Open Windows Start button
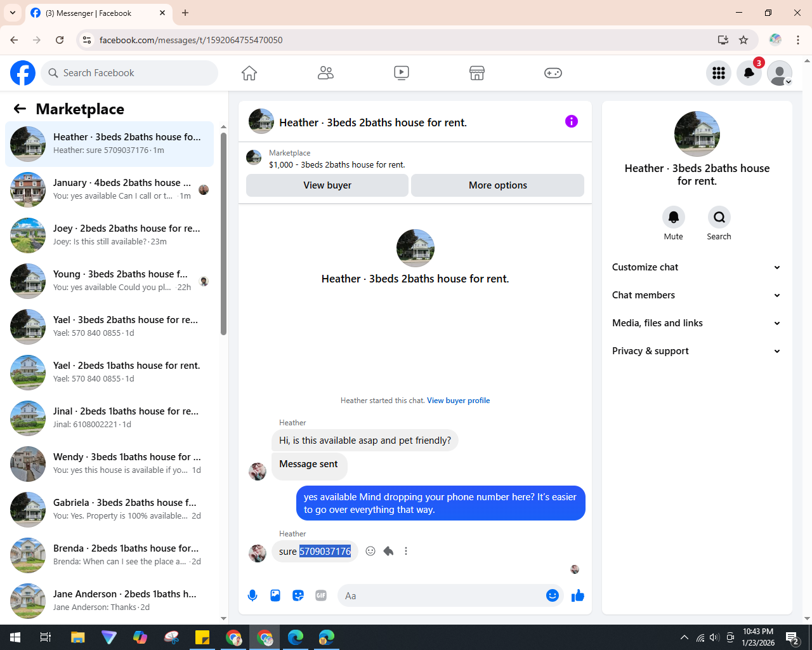812x650 pixels. point(15,637)
